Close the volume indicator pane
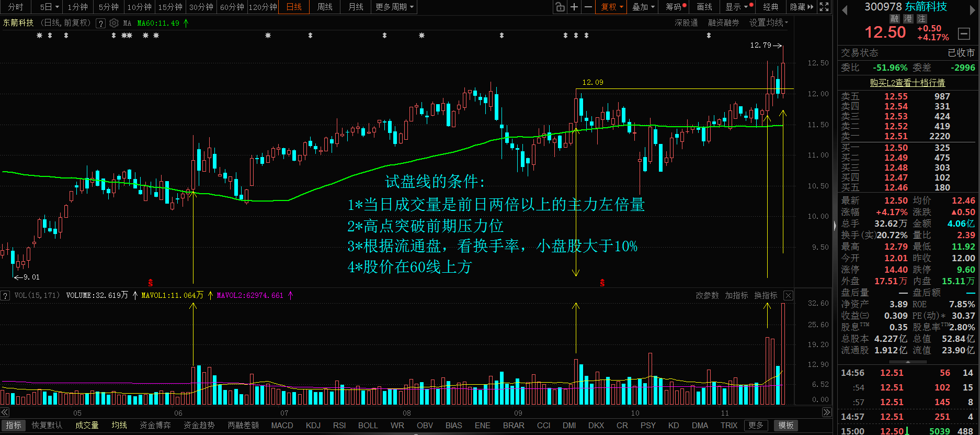The height and width of the screenshot is (435, 980). pyautogui.click(x=788, y=296)
